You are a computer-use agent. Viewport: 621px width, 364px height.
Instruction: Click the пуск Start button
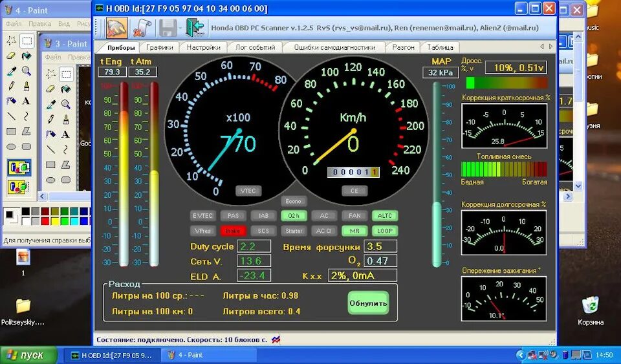point(28,355)
